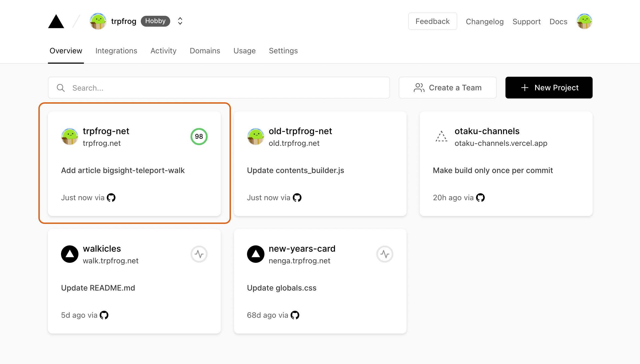
Task: Click the 98 performance score badge
Action: pyautogui.click(x=199, y=137)
